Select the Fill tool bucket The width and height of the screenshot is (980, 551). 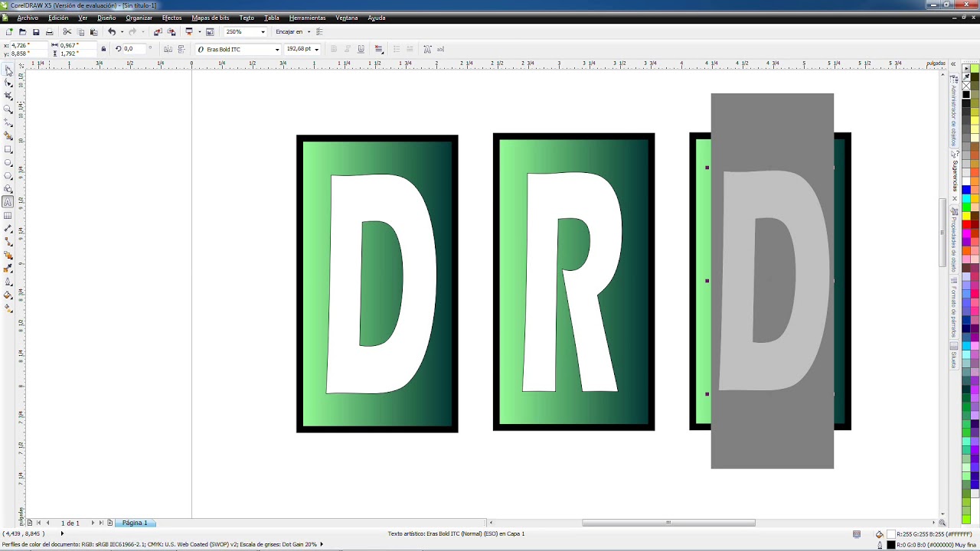click(x=8, y=295)
